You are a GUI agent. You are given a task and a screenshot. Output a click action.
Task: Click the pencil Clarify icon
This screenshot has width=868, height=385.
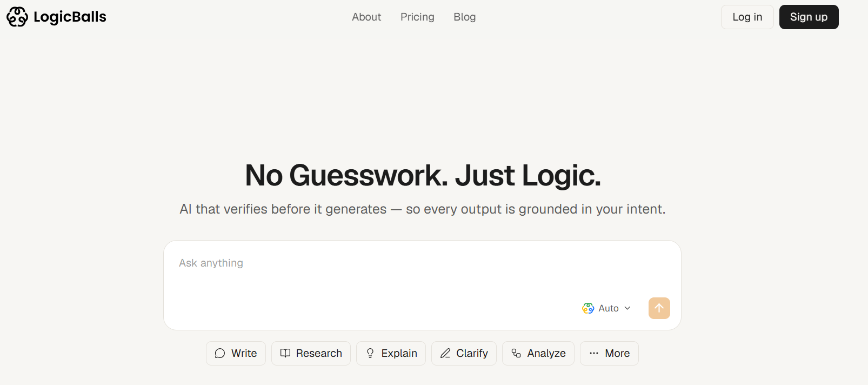[x=445, y=354]
